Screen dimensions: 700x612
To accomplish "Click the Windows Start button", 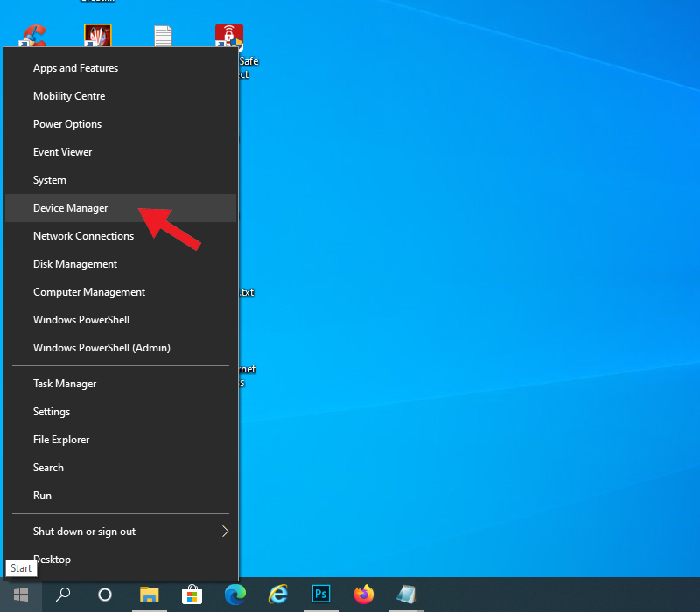I will click(21, 595).
